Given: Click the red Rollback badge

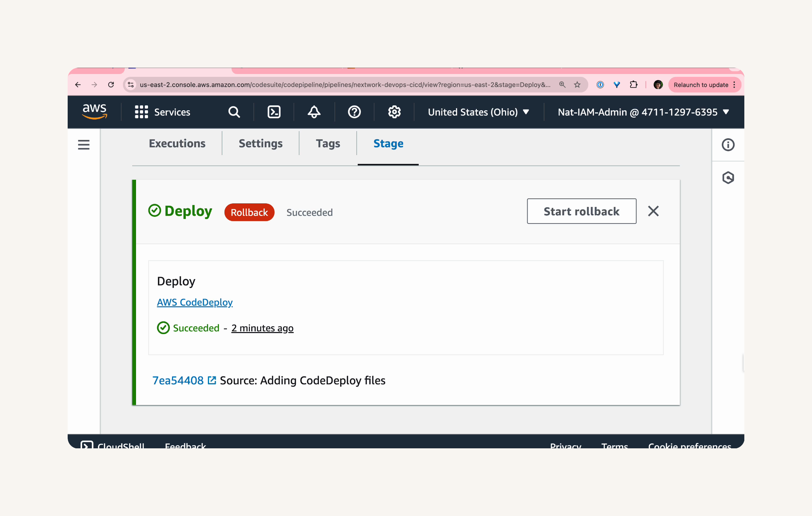Looking at the screenshot, I should pos(249,212).
